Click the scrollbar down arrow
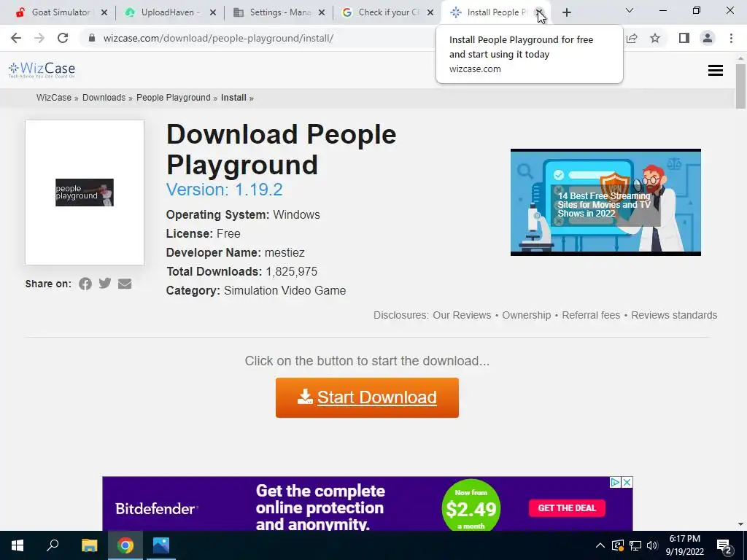This screenshot has width=747, height=560. coord(740,524)
